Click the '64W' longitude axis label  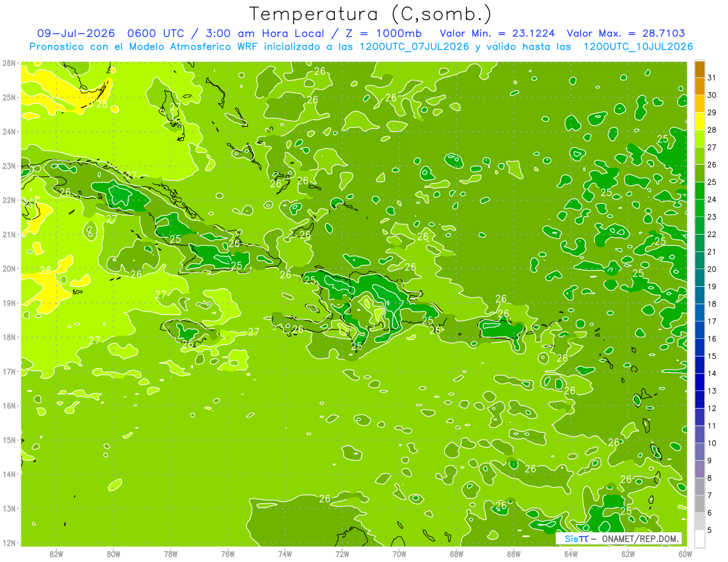571,554
